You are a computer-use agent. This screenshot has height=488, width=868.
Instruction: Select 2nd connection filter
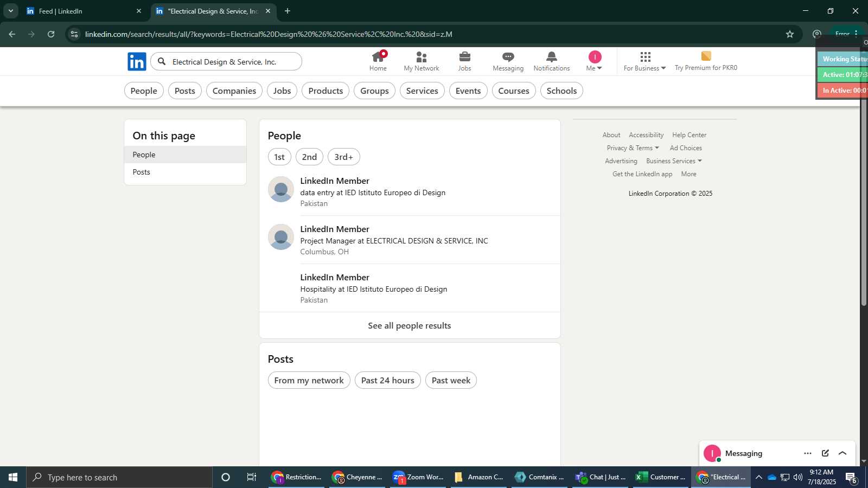click(x=309, y=157)
